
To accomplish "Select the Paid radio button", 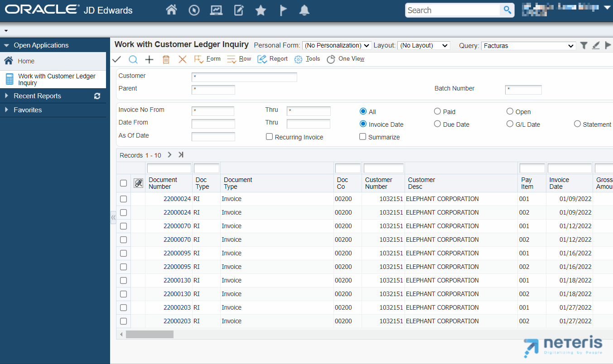I will click(437, 111).
